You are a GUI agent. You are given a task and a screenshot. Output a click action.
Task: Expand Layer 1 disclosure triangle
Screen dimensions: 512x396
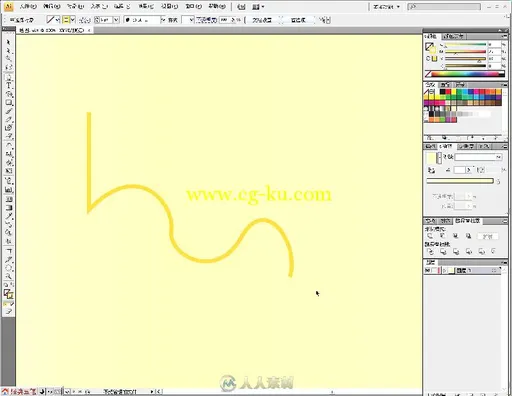click(x=445, y=270)
